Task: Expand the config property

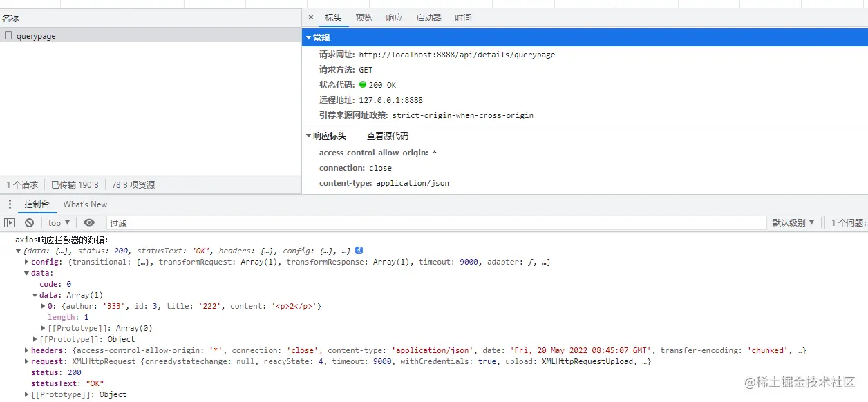Action: (27, 262)
